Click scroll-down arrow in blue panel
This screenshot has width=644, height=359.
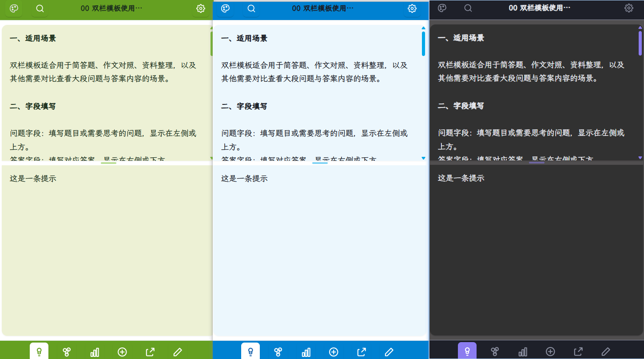coord(423,158)
